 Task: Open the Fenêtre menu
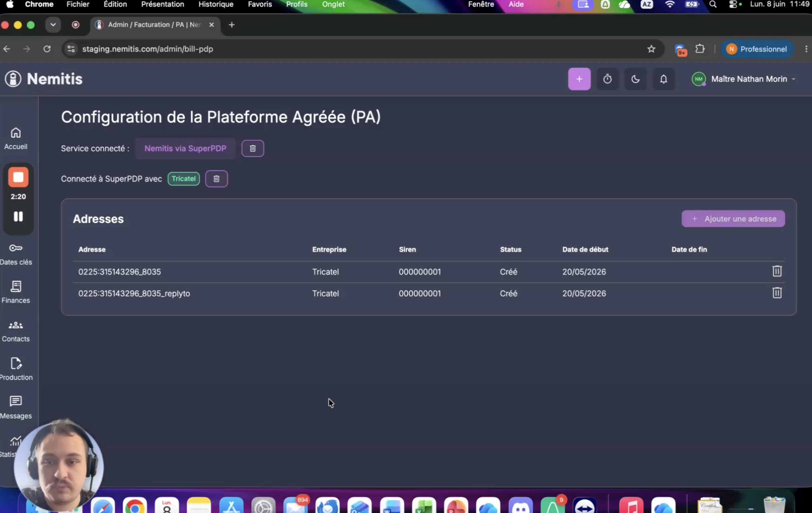tap(481, 4)
